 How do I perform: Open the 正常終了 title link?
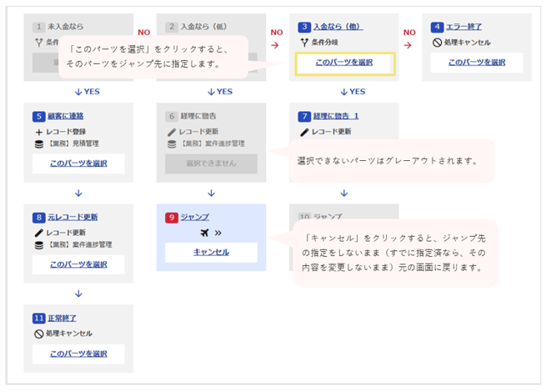[x=62, y=318]
